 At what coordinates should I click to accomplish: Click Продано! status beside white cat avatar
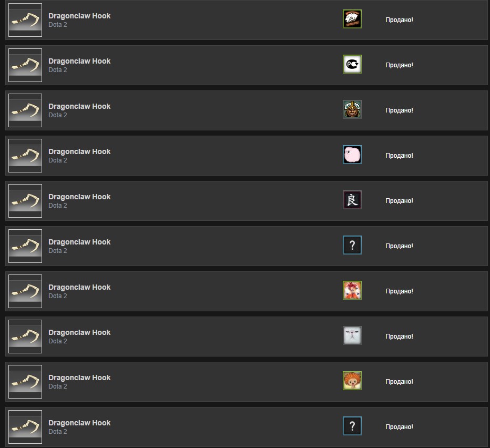399,337
